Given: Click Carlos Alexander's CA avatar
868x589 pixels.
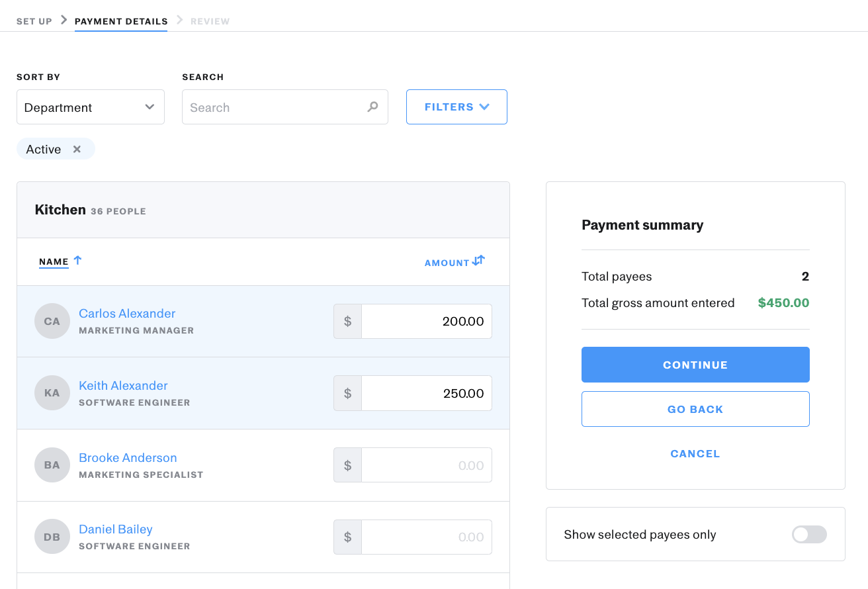Looking at the screenshot, I should pyautogui.click(x=52, y=321).
